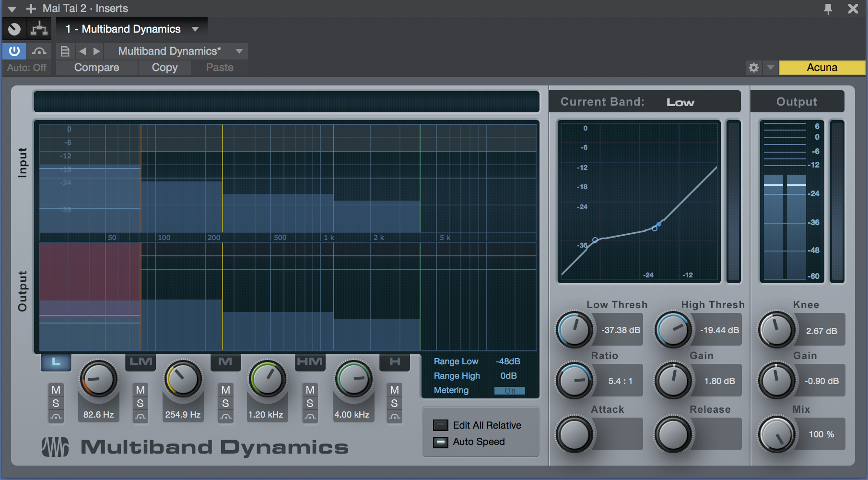
Task: Open the routing view icon
Action: click(x=39, y=29)
